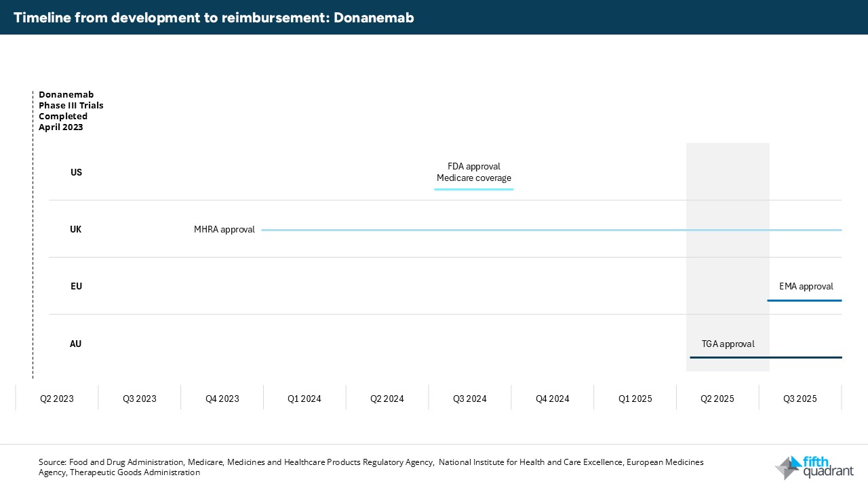
Task: Choose the Q3 2025 quarter cell
Action: (x=800, y=399)
